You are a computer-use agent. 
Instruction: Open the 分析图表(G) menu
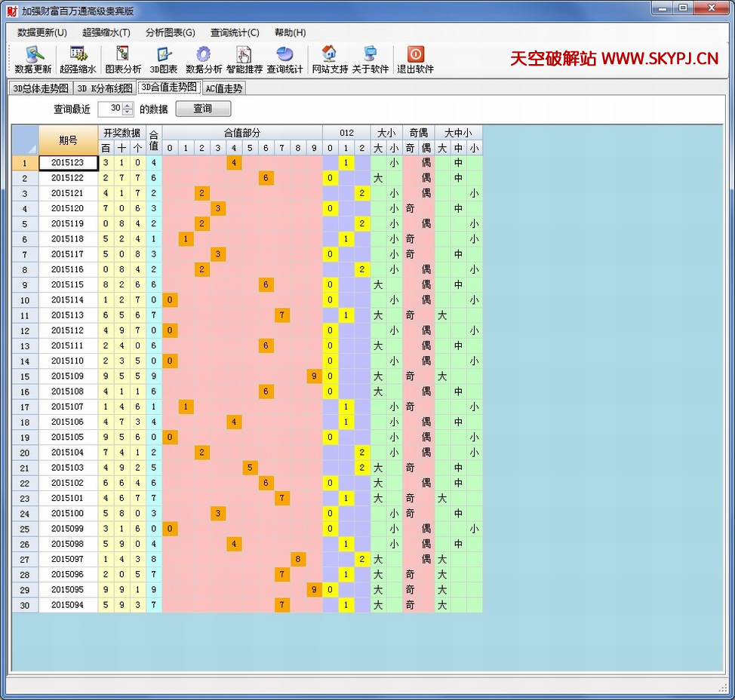click(170, 32)
